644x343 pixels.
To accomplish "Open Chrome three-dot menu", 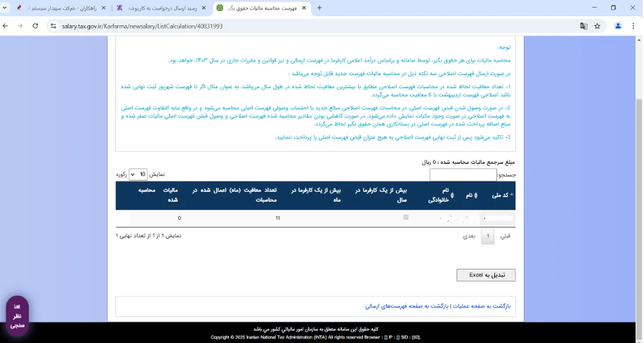I will [634, 26].
